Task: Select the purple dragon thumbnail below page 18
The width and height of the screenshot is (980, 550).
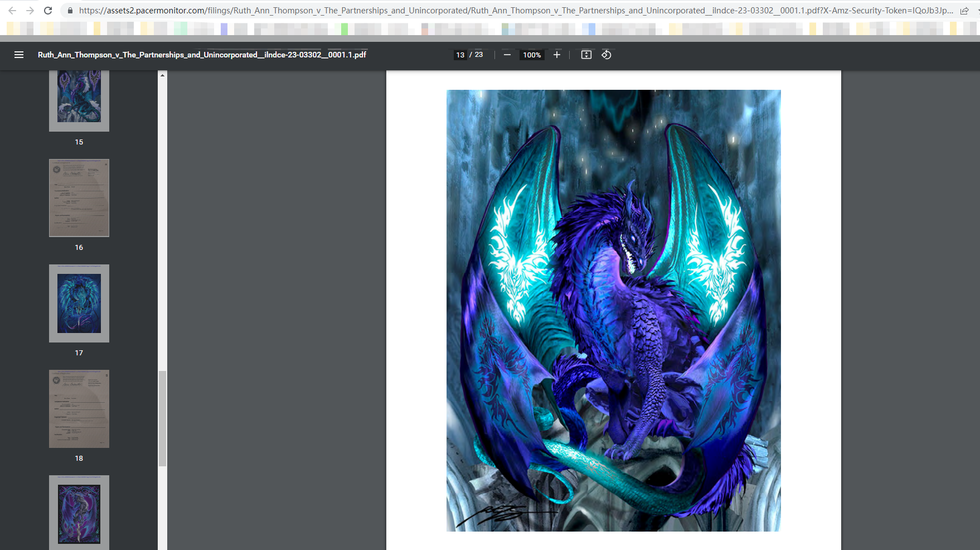Action: pyautogui.click(x=79, y=512)
